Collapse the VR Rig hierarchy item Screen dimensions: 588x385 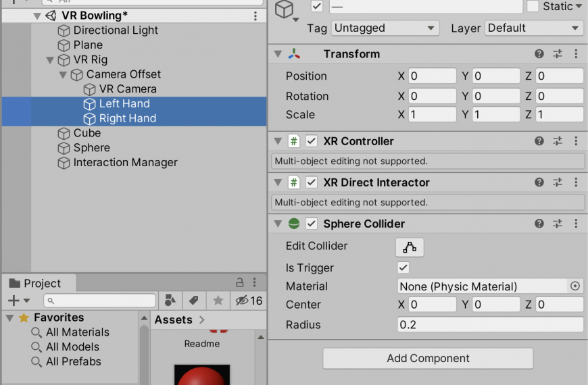(x=50, y=60)
